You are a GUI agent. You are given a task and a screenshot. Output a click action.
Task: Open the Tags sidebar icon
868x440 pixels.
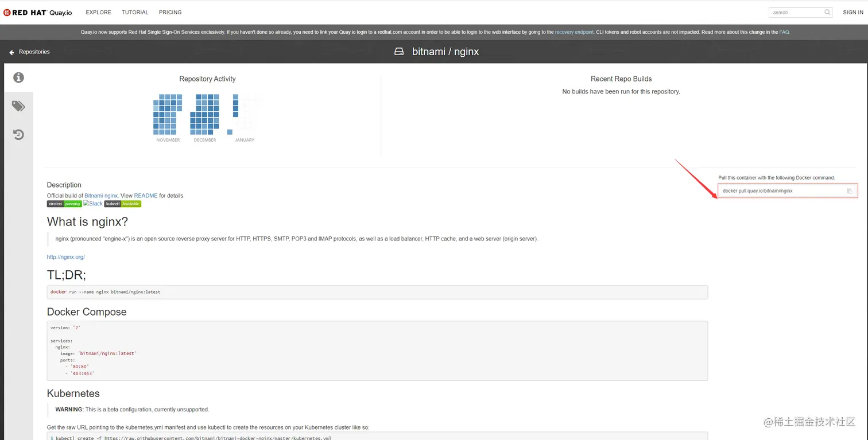pyautogui.click(x=18, y=106)
